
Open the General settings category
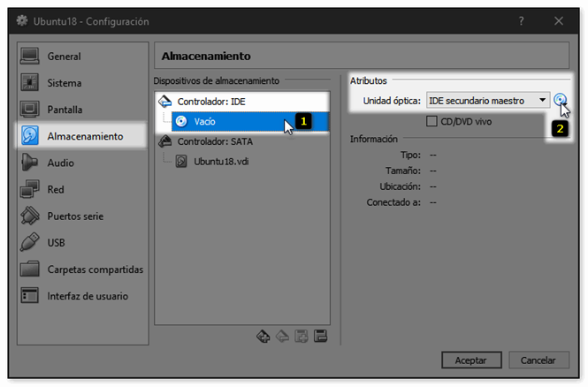[x=82, y=57]
